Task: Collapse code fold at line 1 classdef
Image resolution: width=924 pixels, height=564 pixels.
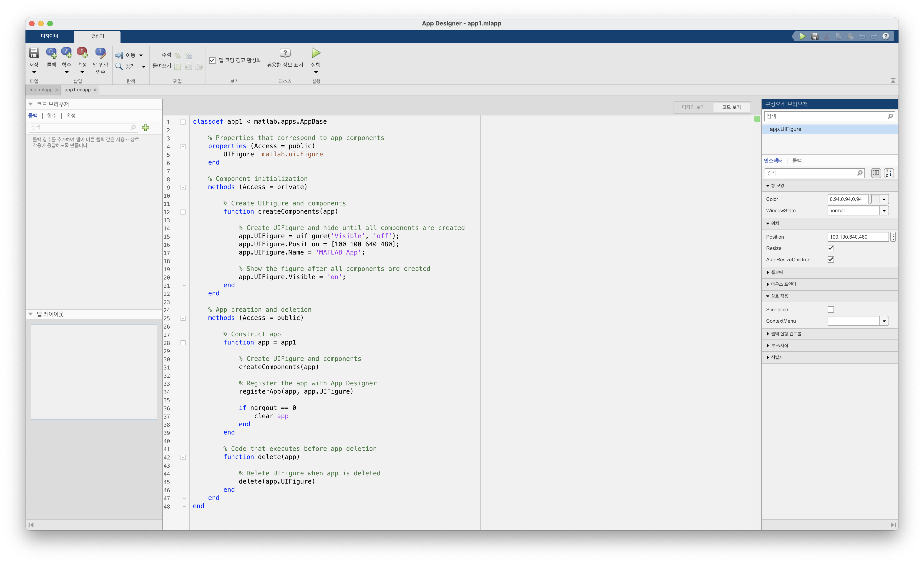Action: tap(183, 122)
